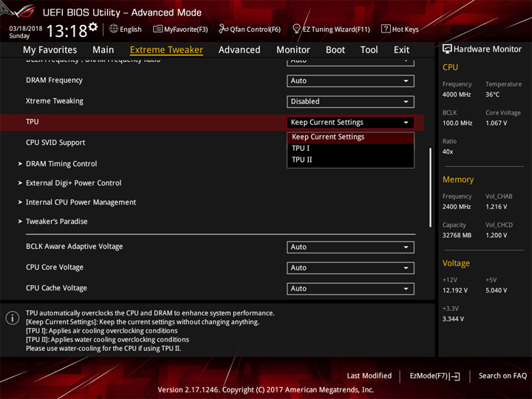Open the Monitor tab
The width and height of the screenshot is (532, 399).
point(293,50)
